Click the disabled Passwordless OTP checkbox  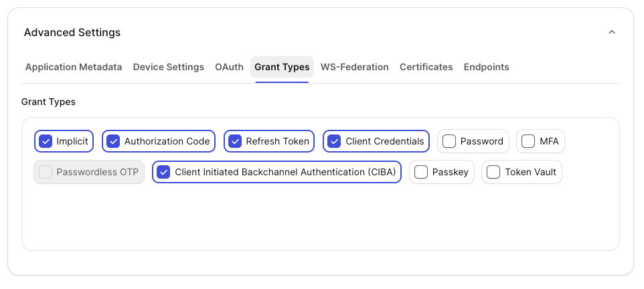tap(46, 172)
